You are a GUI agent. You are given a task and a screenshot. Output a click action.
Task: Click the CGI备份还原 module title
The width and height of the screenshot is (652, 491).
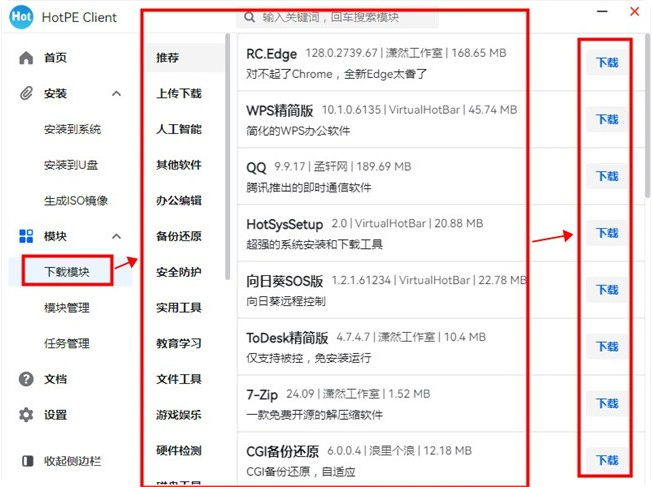[x=282, y=452]
